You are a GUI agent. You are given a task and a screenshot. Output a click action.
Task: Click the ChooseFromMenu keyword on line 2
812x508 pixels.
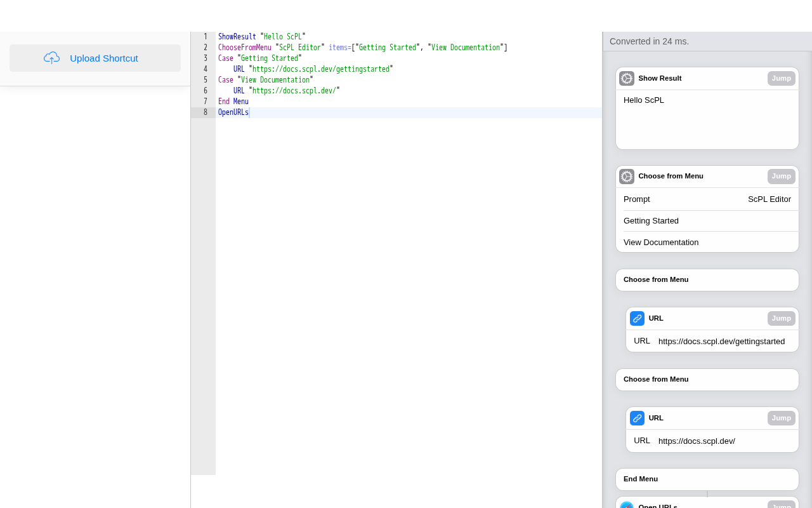244,48
